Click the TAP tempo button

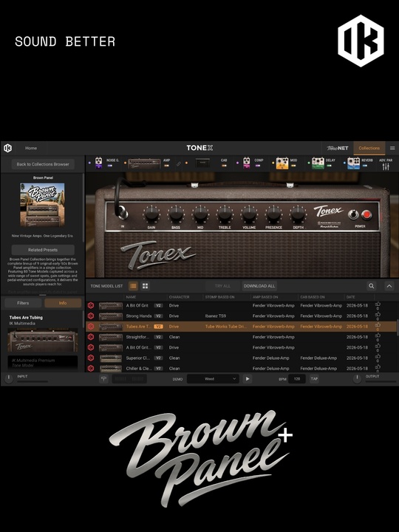[x=314, y=378]
